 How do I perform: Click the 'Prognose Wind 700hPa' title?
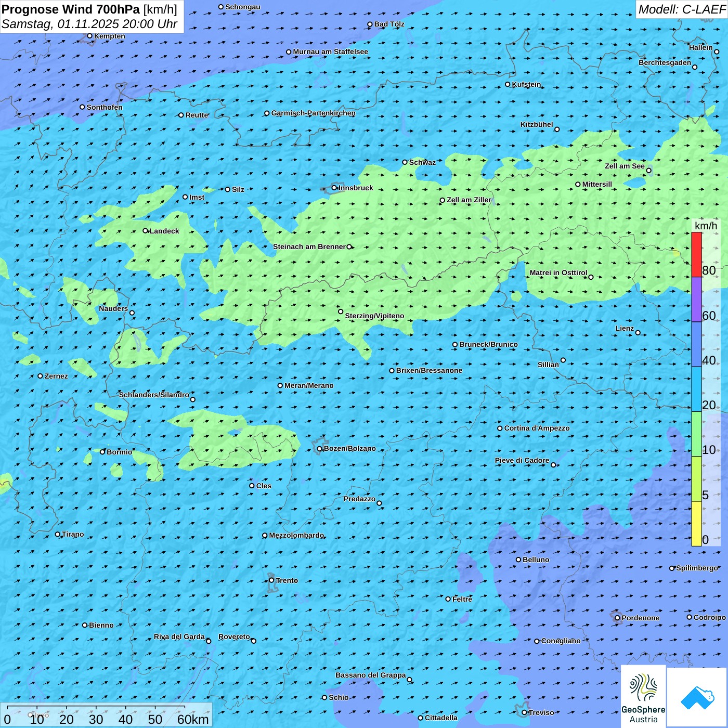pyautogui.click(x=71, y=9)
